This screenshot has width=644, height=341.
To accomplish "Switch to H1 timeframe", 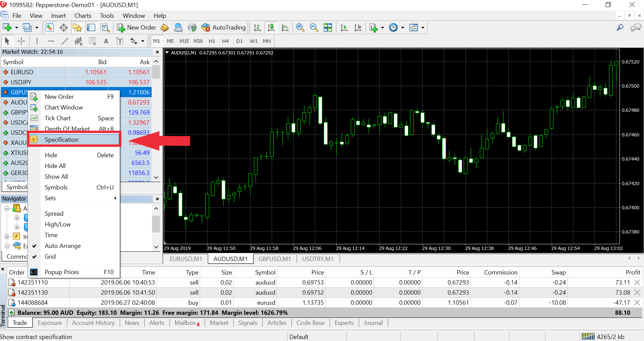I will [212, 41].
